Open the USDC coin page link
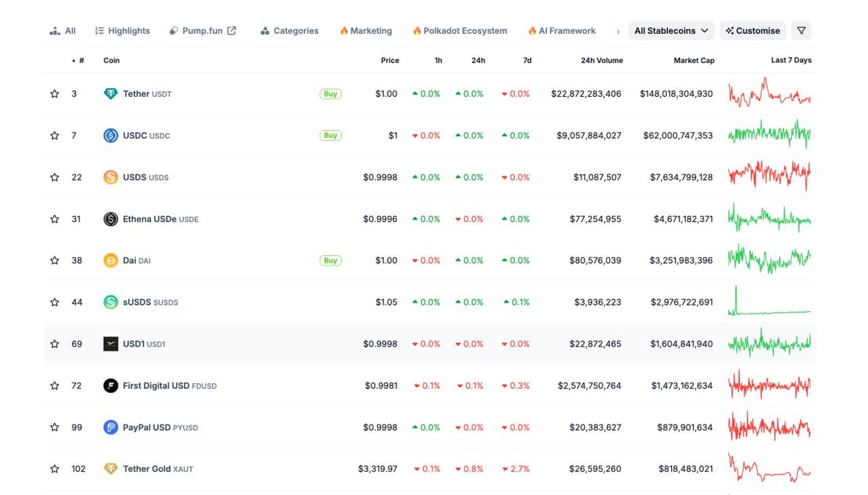868x495 pixels. [x=147, y=136]
